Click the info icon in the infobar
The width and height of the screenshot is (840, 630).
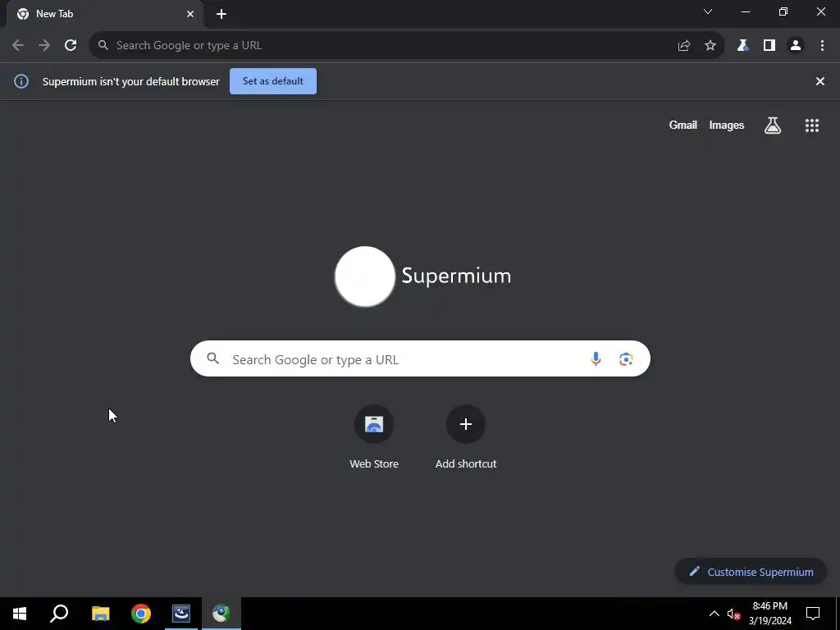[x=21, y=81]
